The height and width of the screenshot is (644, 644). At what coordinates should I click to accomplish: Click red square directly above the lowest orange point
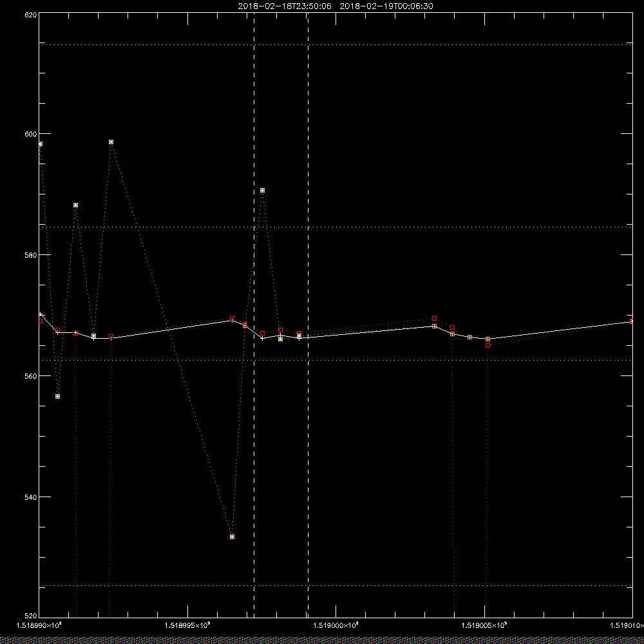[x=232, y=319]
